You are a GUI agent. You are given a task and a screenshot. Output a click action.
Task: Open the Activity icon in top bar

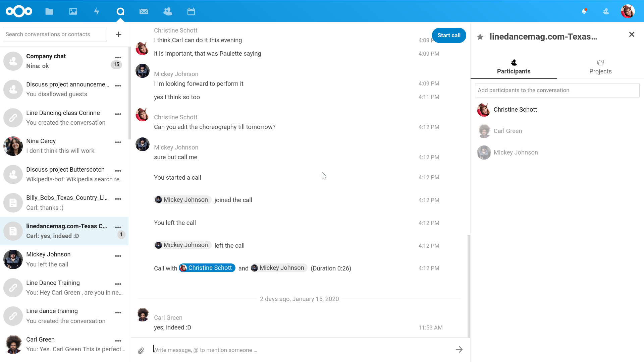tap(97, 11)
